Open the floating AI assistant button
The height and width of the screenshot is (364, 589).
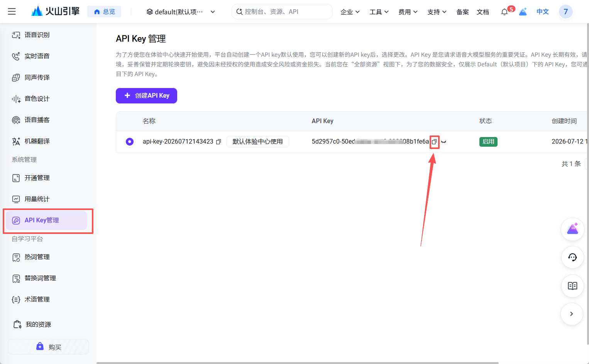(x=572, y=229)
